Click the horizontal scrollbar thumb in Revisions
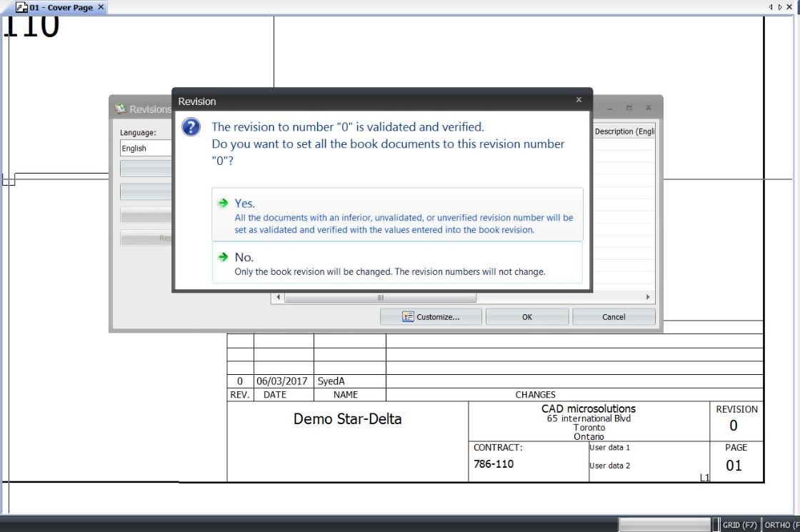This screenshot has height=532, width=800. point(380,297)
